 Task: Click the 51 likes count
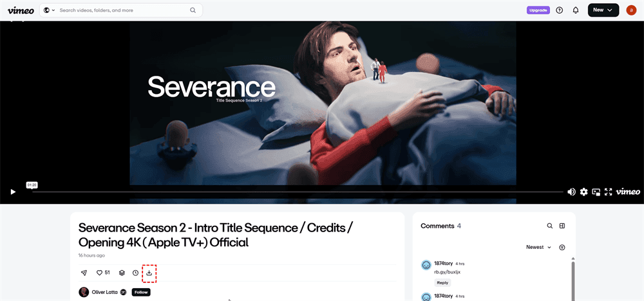tap(107, 272)
